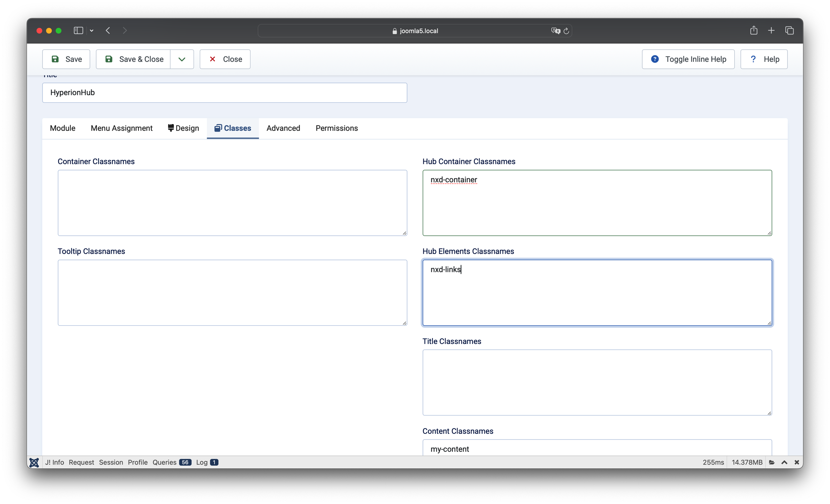The height and width of the screenshot is (504, 830).
Task: Focus the Tooltip Classnames textarea
Action: pos(232,293)
